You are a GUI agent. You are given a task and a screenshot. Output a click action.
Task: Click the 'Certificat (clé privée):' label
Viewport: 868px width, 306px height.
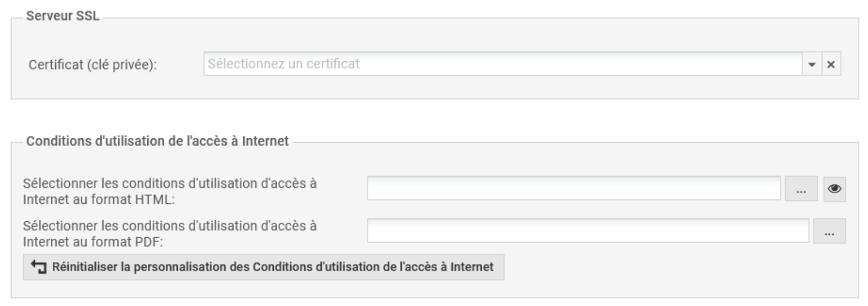tap(92, 65)
